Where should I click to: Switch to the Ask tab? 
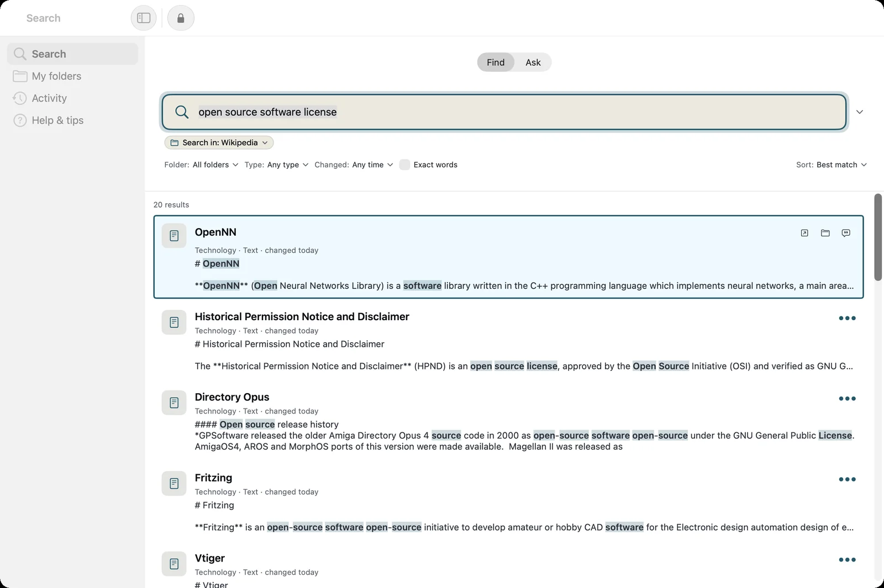[x=533, y=62]
